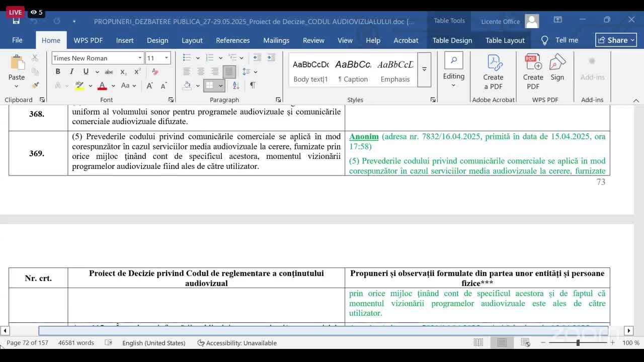The image size is (644, 362).
Task: Click the zoom slider handle
Action: tap(578, 343)
